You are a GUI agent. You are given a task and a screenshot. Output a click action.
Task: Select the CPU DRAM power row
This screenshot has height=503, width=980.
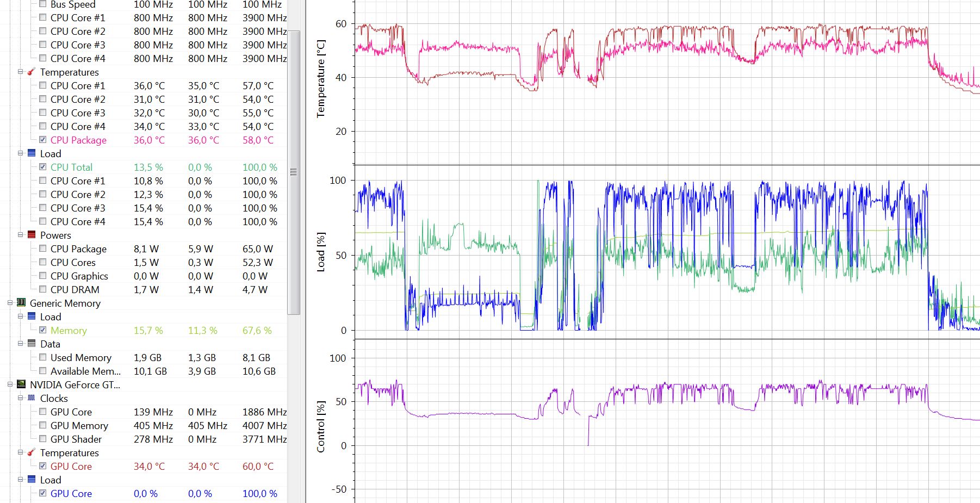point(75,289)
